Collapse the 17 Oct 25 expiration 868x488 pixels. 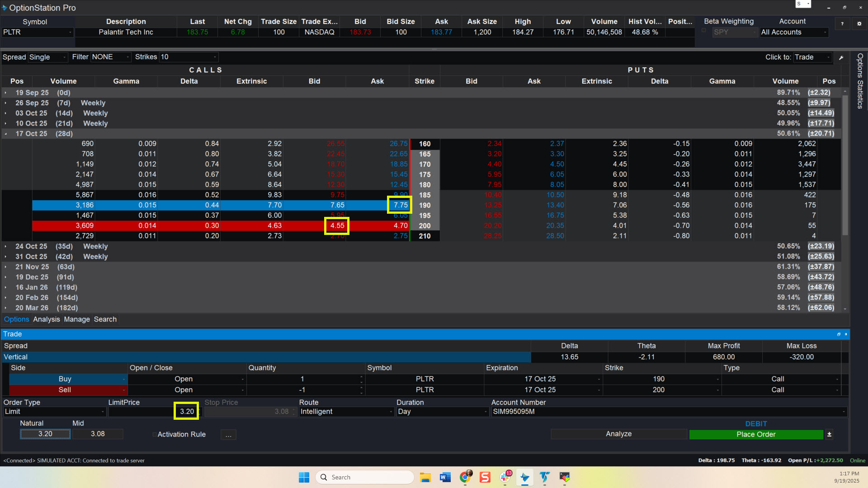coord(6,134)
